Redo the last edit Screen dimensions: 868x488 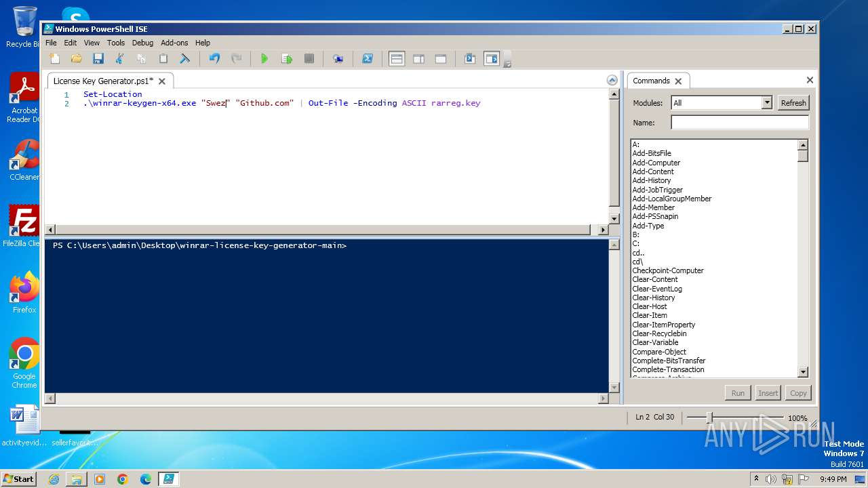point(236,59)
